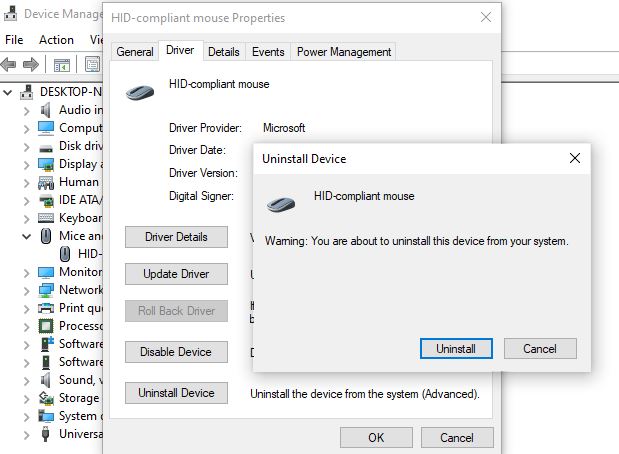Expand Disk drives category
Screen dimensions: 619x454
point(26,147)
